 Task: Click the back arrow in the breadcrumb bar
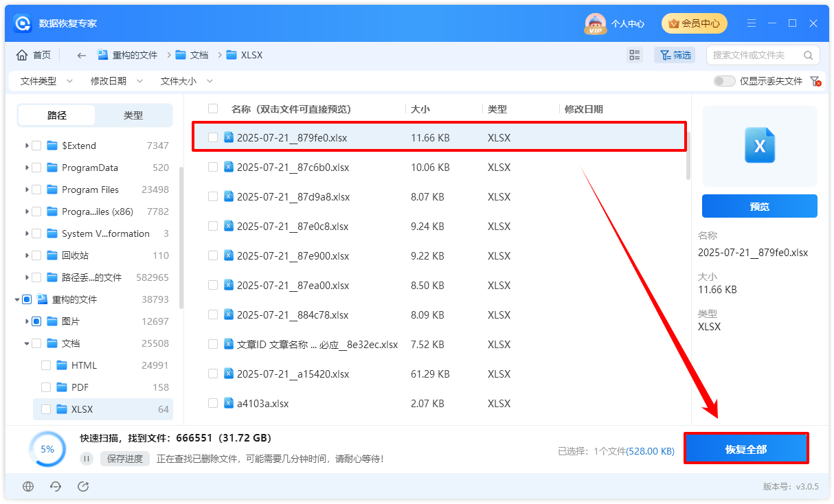click(x=82, y=55)
